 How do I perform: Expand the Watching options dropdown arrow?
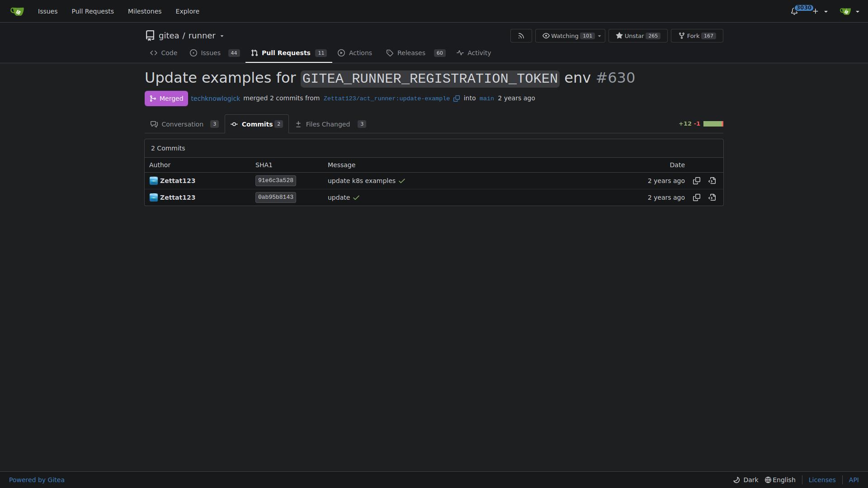[x=599, y=36]
